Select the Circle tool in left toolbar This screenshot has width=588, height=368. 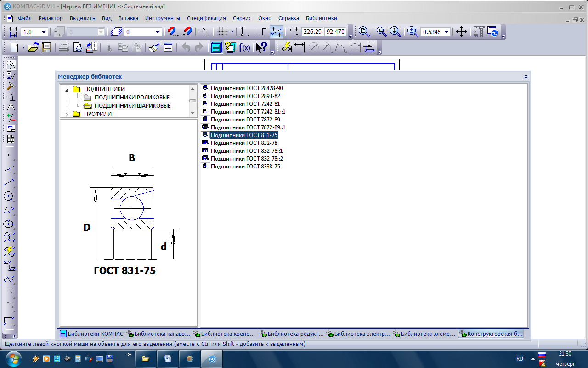pos(9,196)
